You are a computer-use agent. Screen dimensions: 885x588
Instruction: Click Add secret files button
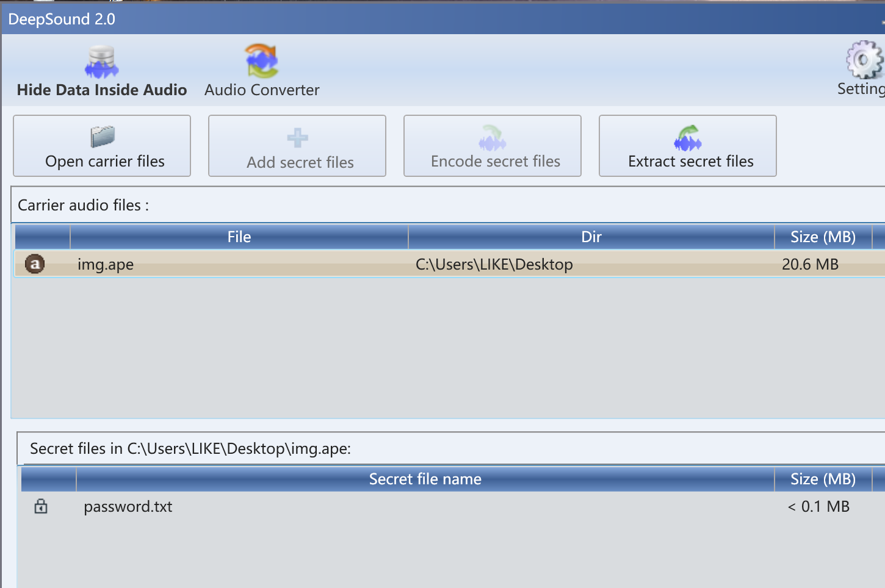(297, 146)
